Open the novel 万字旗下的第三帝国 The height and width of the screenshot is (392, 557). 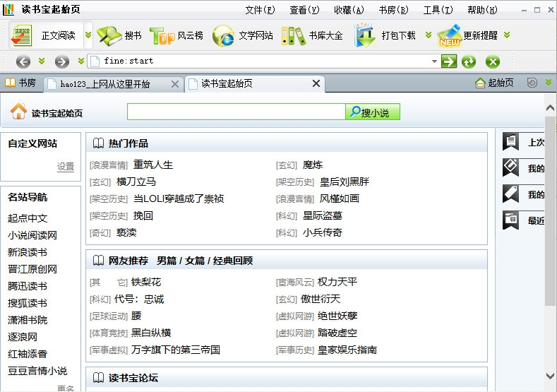pos(176,350)
